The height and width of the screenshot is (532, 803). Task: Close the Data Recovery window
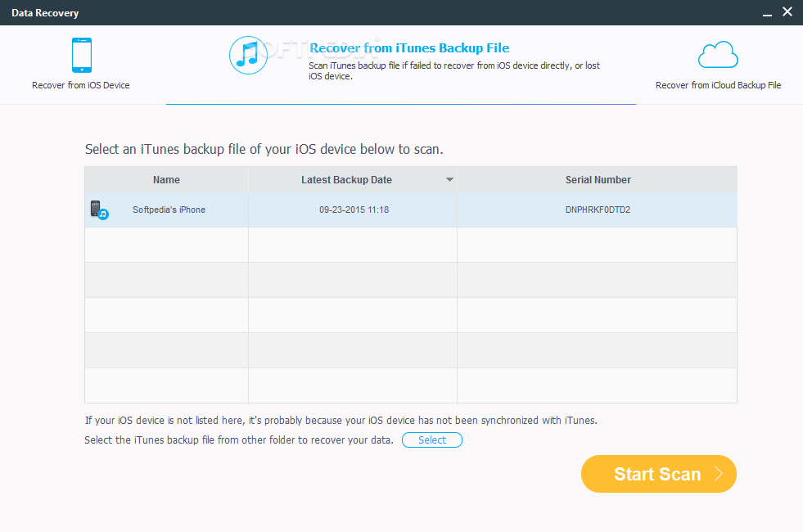(787, 11)
